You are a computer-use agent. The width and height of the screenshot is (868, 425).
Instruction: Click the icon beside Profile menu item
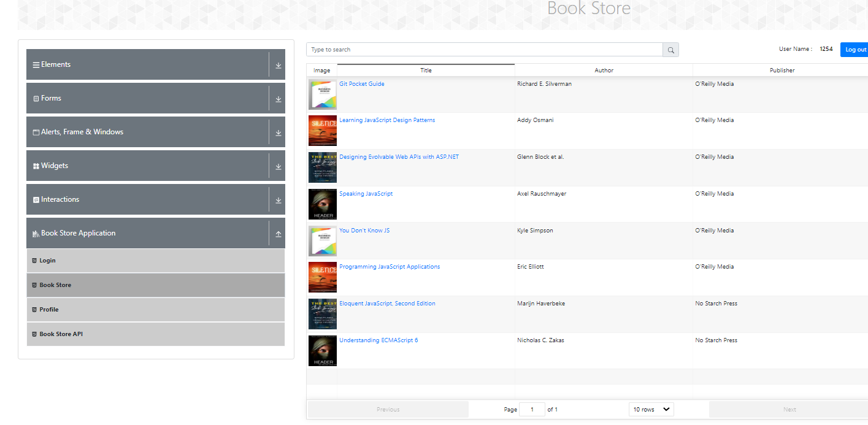point(34,310)
